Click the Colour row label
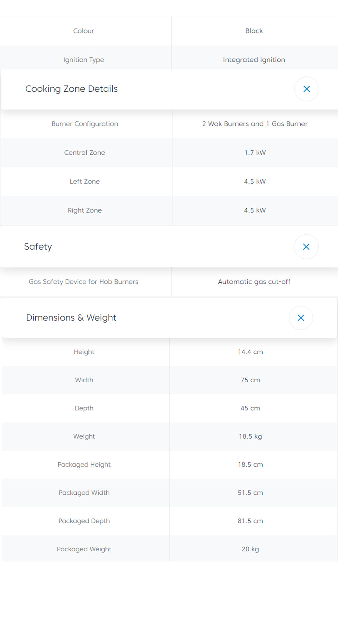338x644 pixels. [x=84, y=31]
